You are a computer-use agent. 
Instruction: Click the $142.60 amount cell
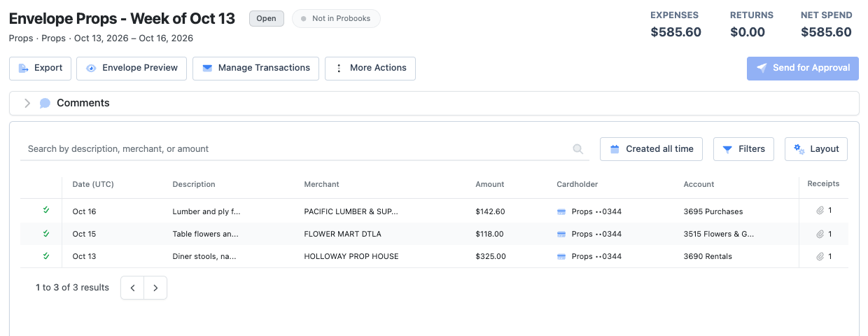tap(490, 211)
